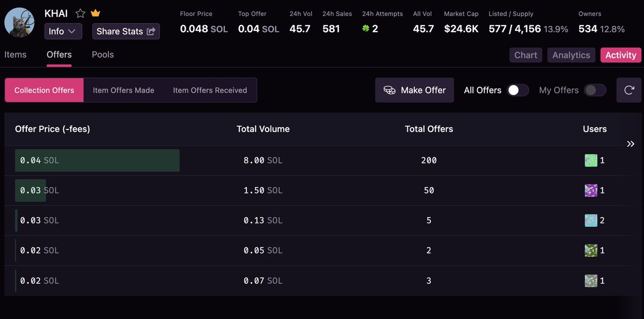Open user avatar in the 200 offers row
This screenshot has width=644, height=319.
(591, 160)
